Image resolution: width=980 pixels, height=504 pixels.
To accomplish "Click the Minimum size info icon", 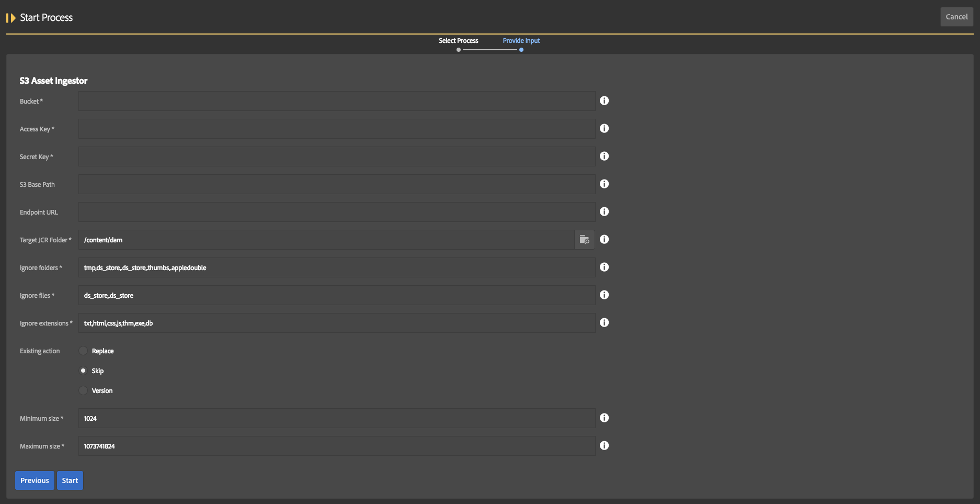I will [x=604, y=418].
